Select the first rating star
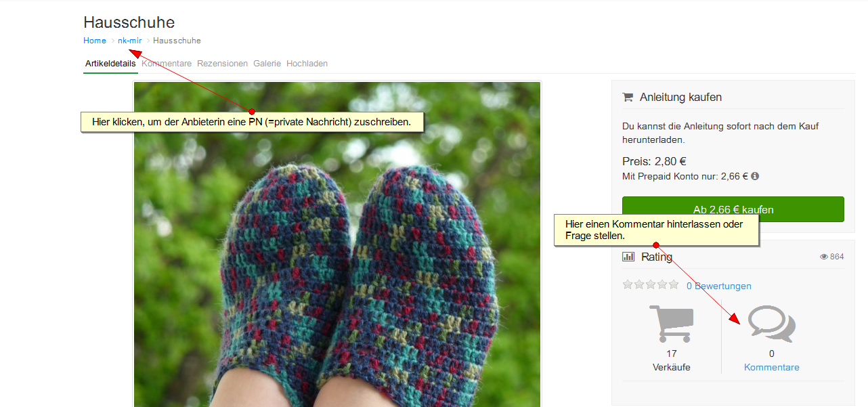This screenshot has height=407, width=868. (x=628, y=284)
